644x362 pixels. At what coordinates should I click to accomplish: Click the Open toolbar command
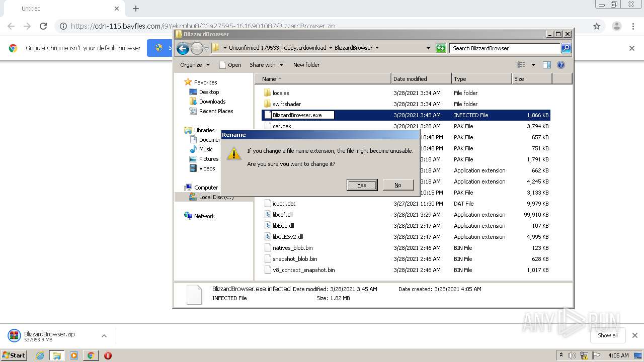pos(230,65)
